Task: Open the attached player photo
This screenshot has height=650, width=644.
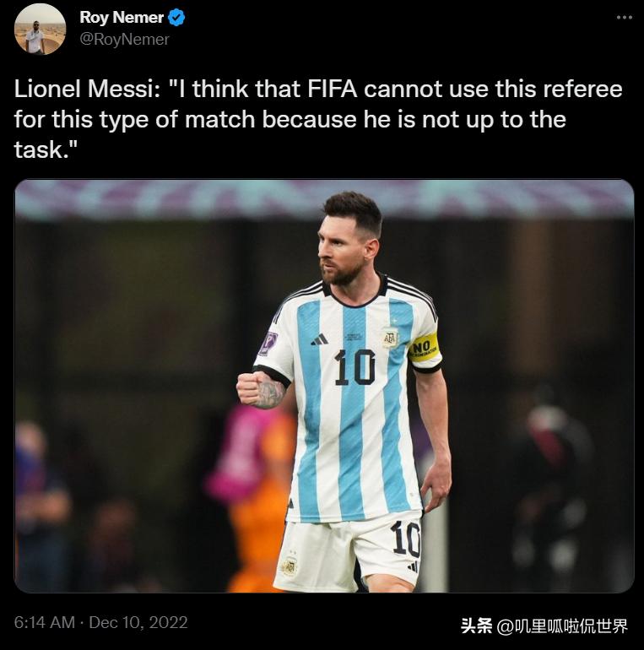Action: point(324,386)
